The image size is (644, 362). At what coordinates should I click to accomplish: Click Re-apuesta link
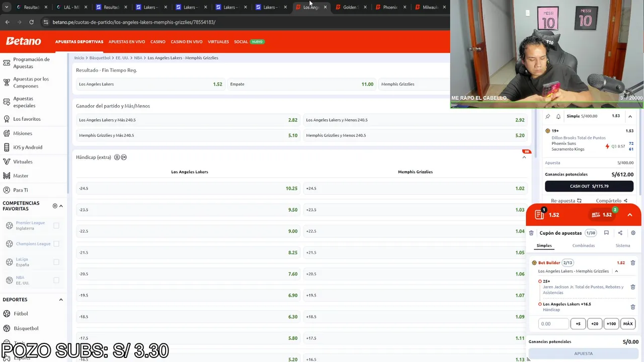(566, 201)
